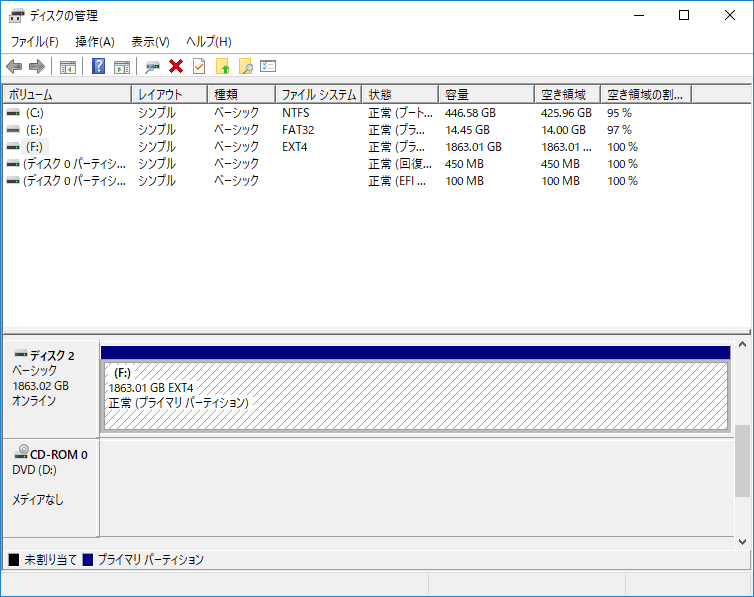The height and width of the screenshot is (597, 754).
Task: Click the disk pane scroll down arrow
Action: 742,542
